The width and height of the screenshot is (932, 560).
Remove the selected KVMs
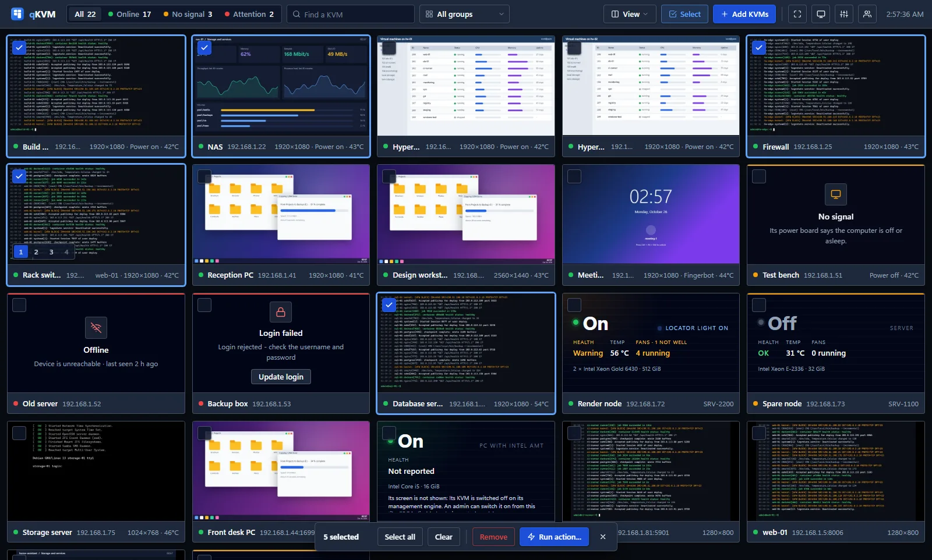tap(493, 537)
